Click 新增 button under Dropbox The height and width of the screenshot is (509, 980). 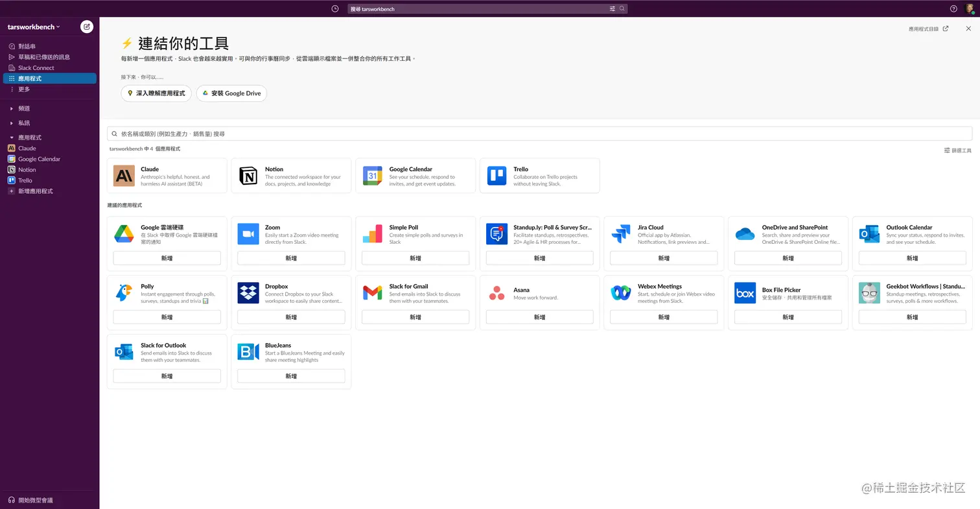[291, 317]
